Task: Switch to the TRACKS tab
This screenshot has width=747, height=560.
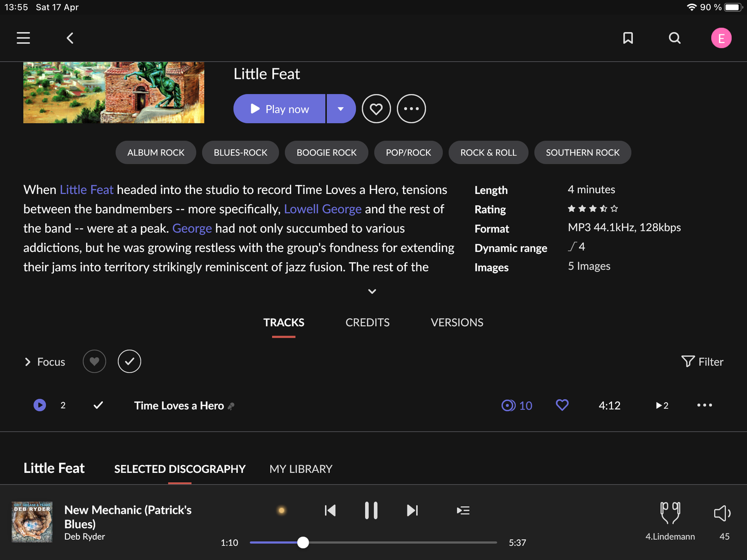Action: 284,323
